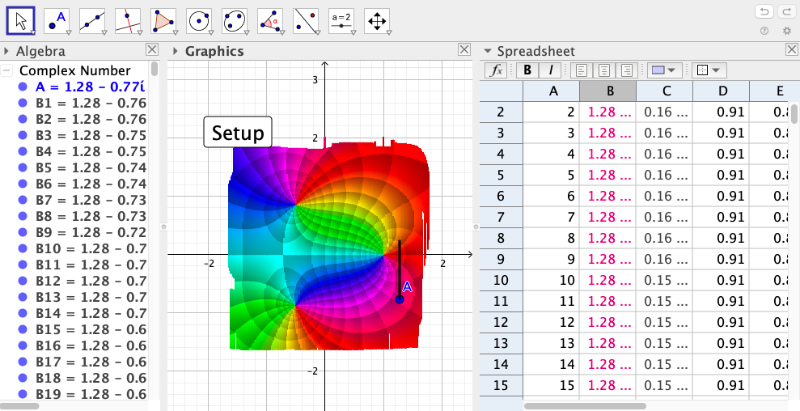Image resolution: width=800 pixels, height=411 pixels.
Task: Toggle visibility circle for B10
Action: (x=22, y=248)
